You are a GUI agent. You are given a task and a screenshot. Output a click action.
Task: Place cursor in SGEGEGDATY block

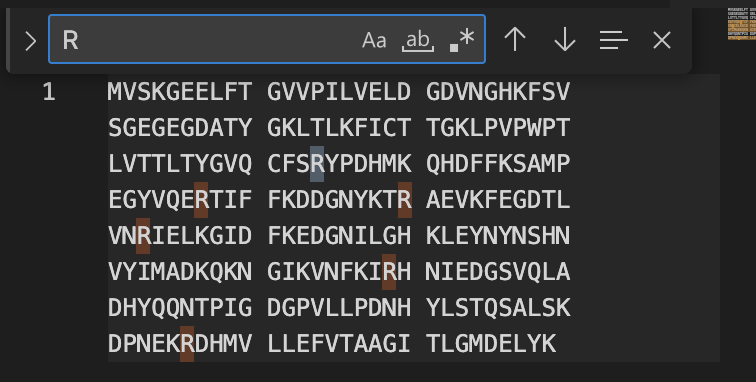tap(180, 128)
